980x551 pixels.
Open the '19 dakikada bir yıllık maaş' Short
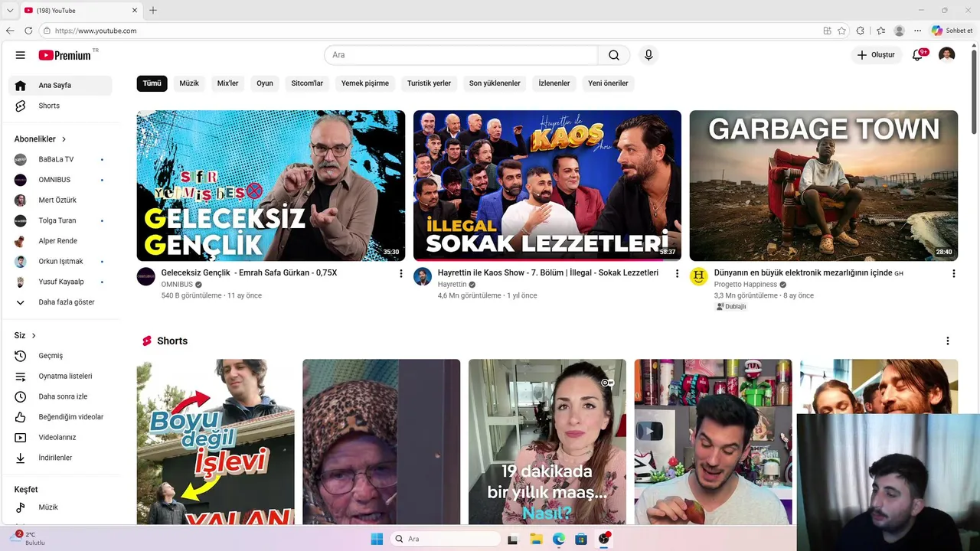(x=547, y=442)
